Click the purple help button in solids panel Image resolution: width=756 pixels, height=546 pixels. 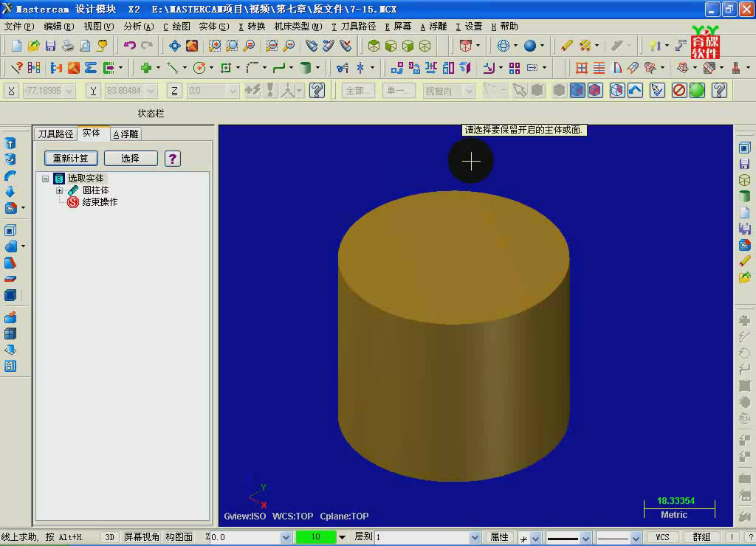(173, 159)
